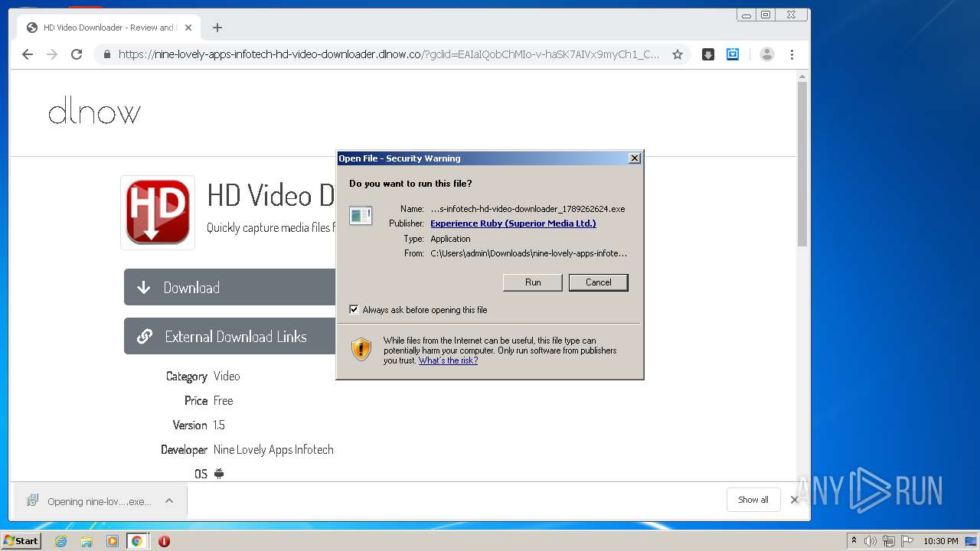Click the address bar URL

pos(389,54)
